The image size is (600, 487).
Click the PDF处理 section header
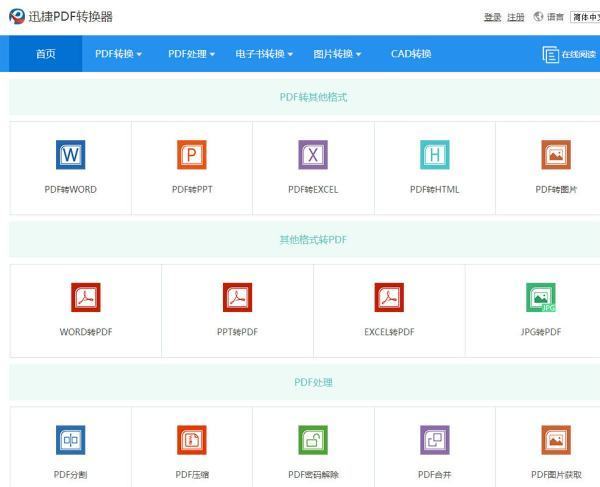click(313, 382)
